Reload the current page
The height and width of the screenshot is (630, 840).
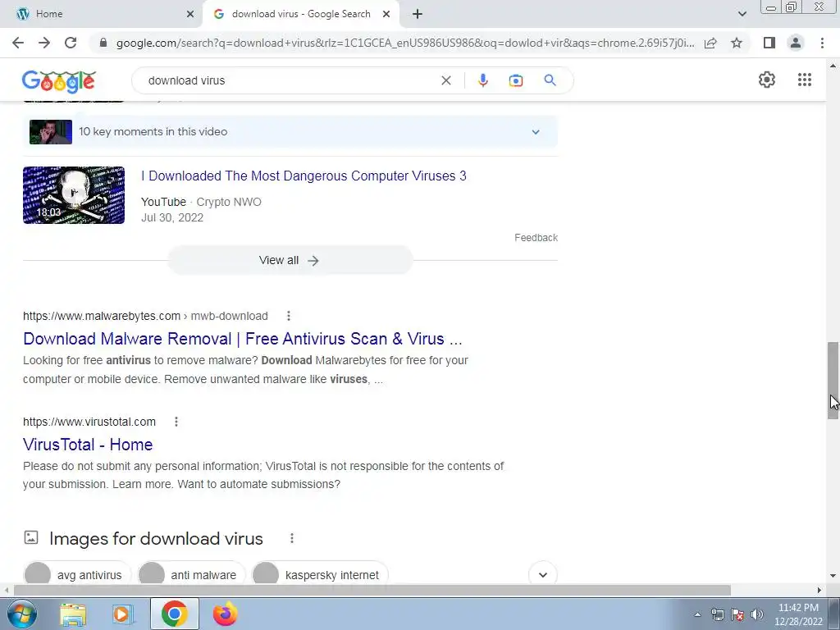71,43
